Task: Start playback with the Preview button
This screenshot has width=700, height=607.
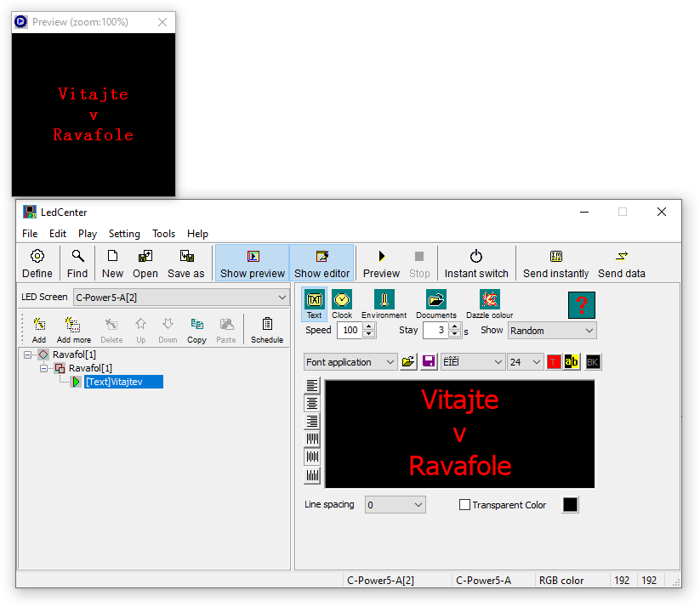Action: tap(381, 264)
